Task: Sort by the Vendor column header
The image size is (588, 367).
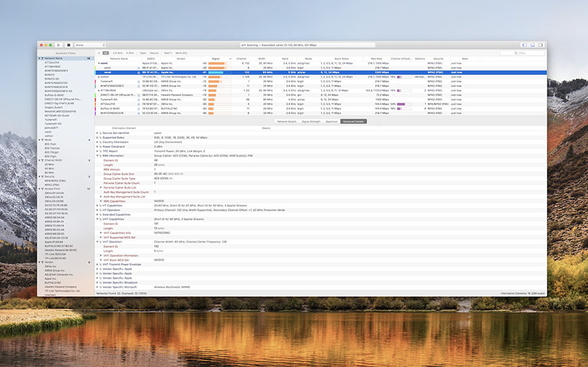Action: [x=181, y=59]
